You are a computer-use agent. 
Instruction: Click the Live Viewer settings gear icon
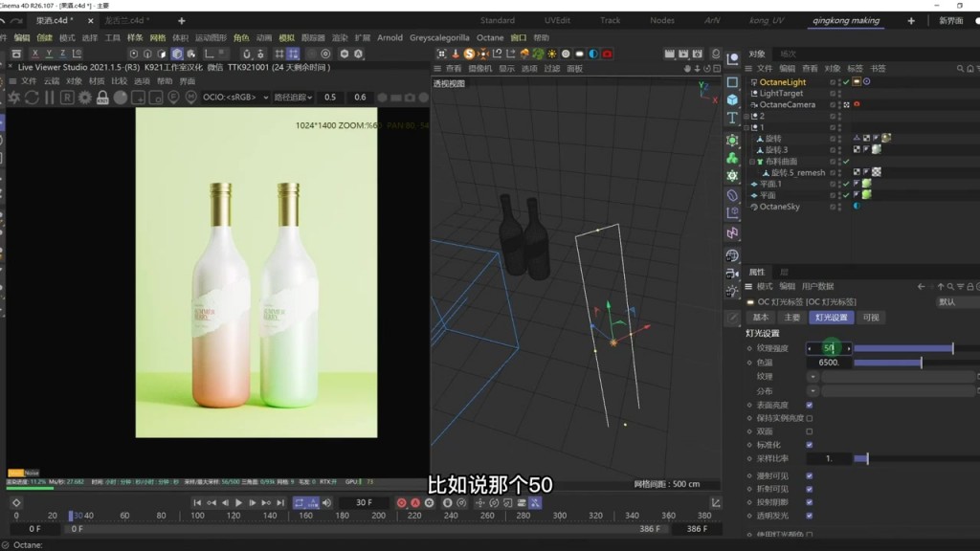coord(84,98)
